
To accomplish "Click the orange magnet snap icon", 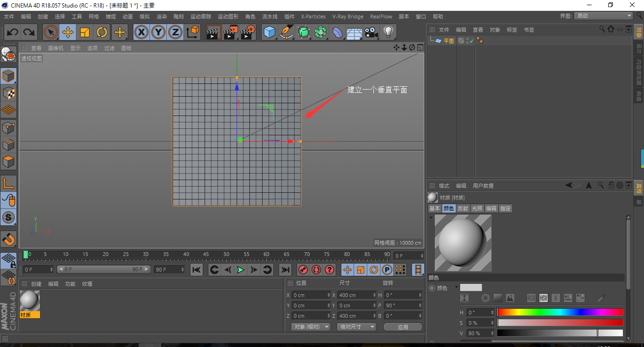I will [8, 239].
